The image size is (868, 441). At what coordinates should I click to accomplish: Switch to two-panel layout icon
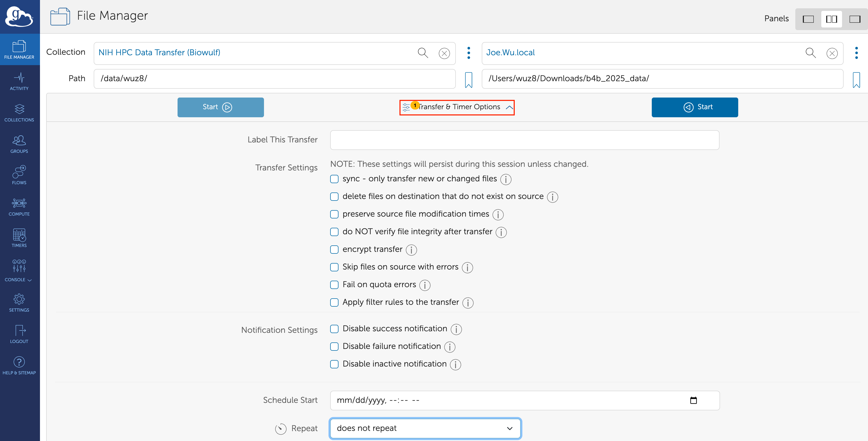coord(831,19)
